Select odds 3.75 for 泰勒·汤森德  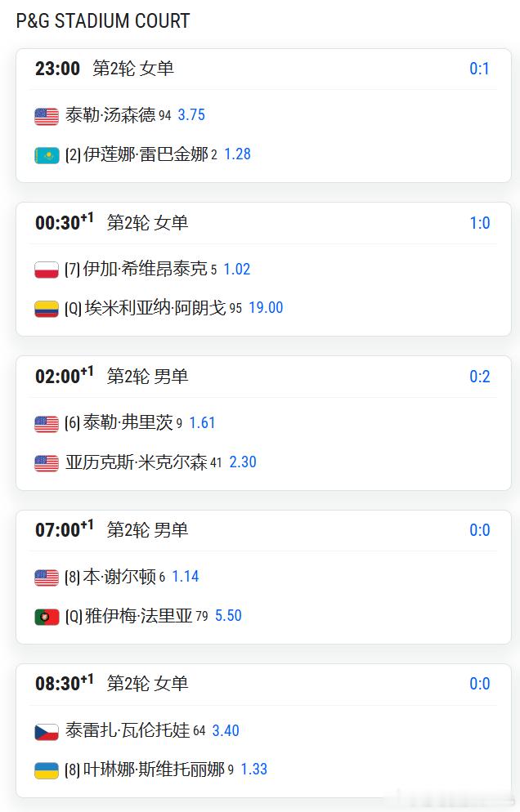click(191, 115)
